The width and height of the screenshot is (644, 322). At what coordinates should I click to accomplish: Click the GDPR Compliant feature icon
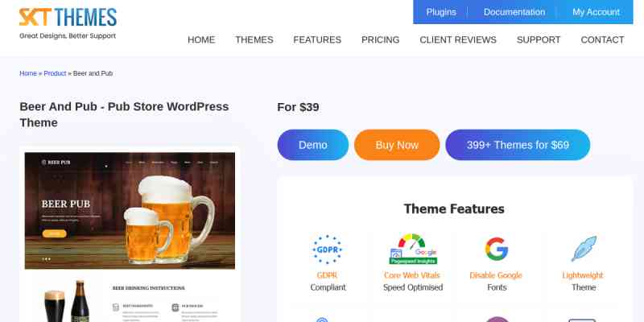coord(328,250)
